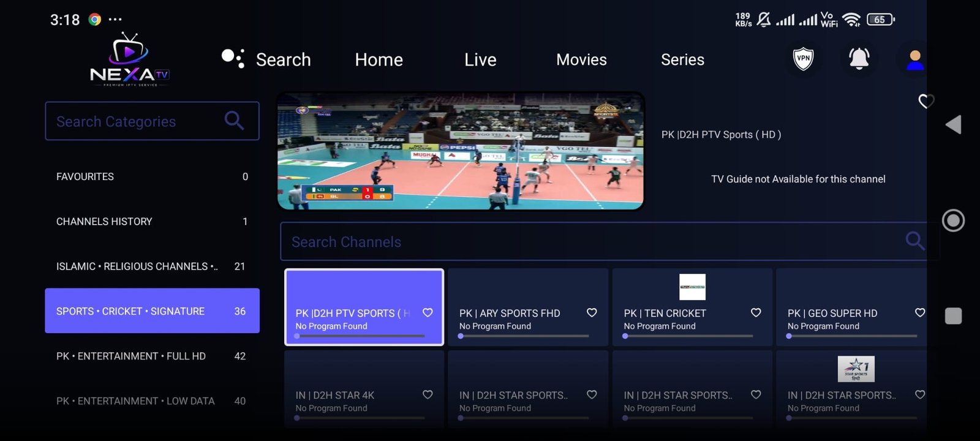
Task: Click progress bar on PK GEO SUPER HD
Action: pos(852,336)
